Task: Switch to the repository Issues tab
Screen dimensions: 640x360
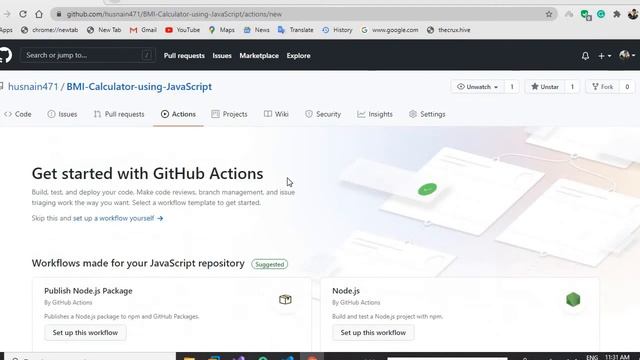Action: tap(62, 114)
